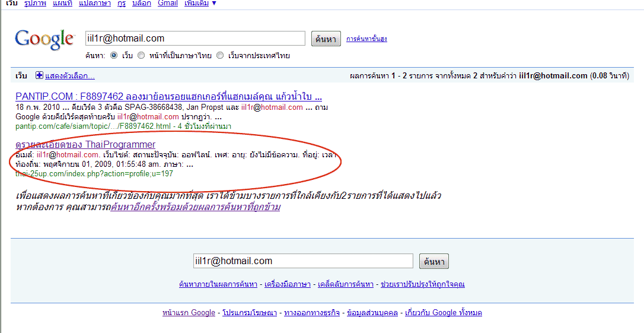Expand the เพิ่มเติม dropdown in top bar

click(x=200, y=4)
